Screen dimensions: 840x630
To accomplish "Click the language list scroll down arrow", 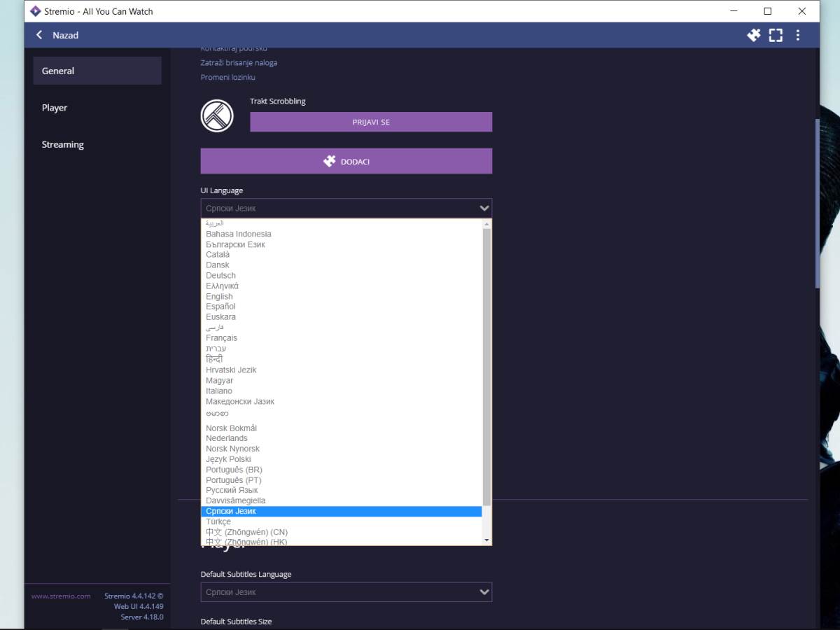I will [x=487, y=540].
